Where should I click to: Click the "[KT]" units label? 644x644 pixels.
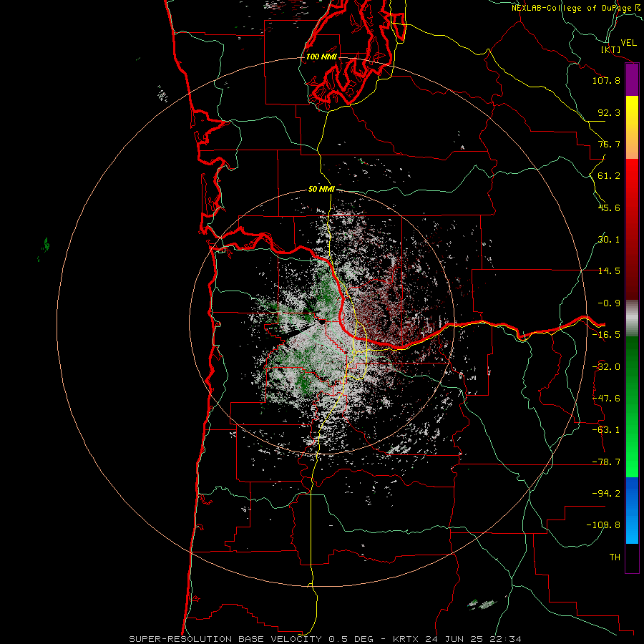tap(611, 49)
